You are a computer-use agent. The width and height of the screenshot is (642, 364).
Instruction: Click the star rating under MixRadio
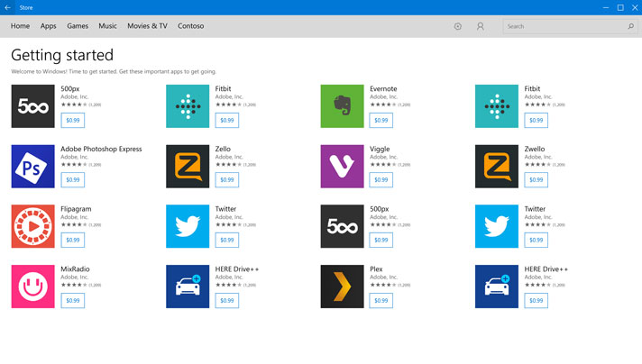point(74,285)
